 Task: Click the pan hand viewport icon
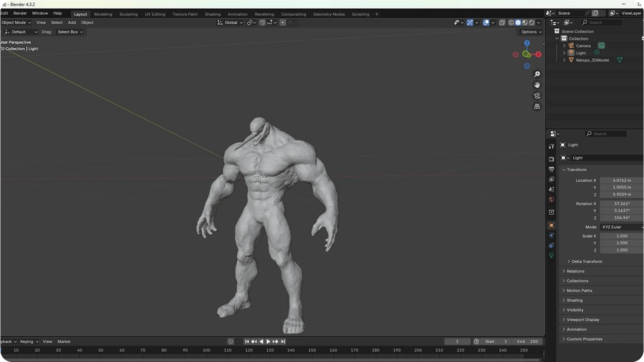pos(537,85)
